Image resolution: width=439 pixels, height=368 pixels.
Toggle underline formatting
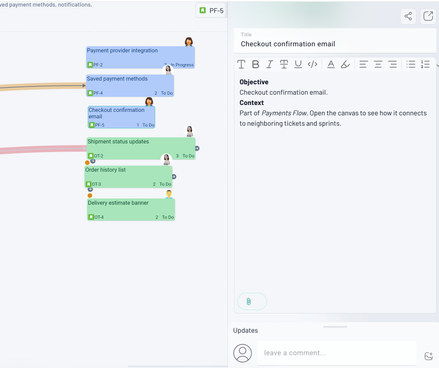pyautogui.click(x=298, y=64)
